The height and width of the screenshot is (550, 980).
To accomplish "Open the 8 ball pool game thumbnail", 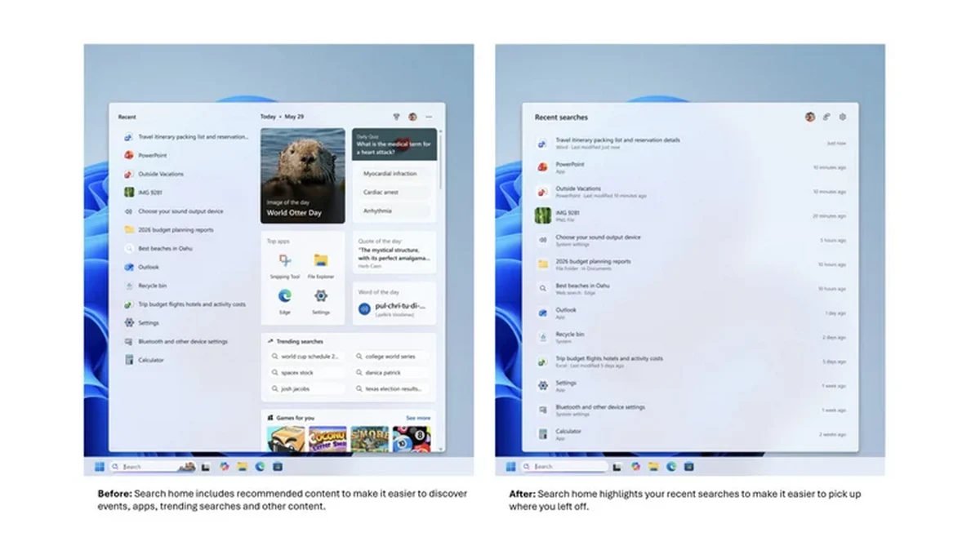I will tap(412, 439).
